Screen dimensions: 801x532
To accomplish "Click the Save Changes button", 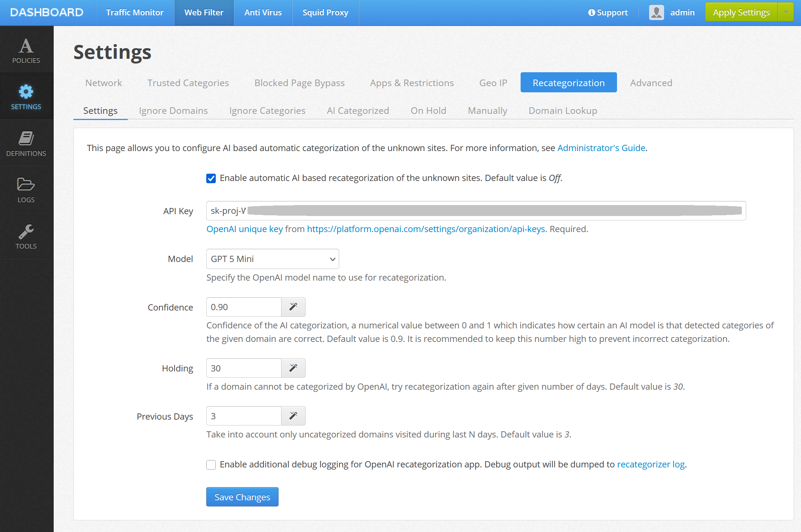I will tap(242, 497).
